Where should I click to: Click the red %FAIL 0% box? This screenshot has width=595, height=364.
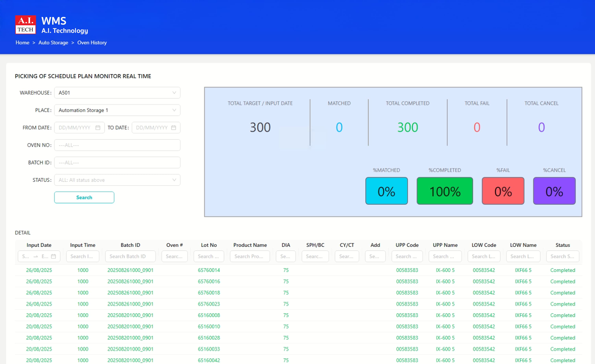[503, 191]
